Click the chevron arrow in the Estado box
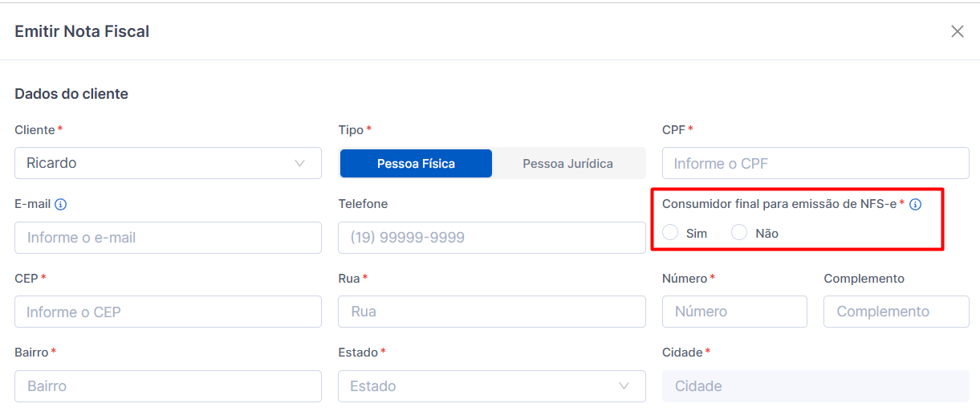 click(x=624, y=386)
